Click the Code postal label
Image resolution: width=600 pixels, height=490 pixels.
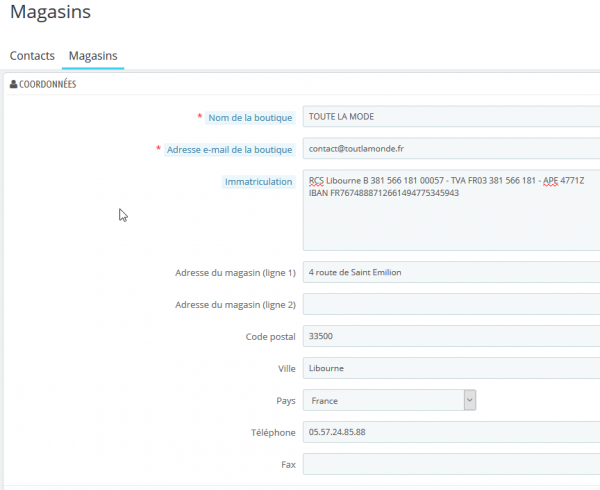[x=271, y=337]
